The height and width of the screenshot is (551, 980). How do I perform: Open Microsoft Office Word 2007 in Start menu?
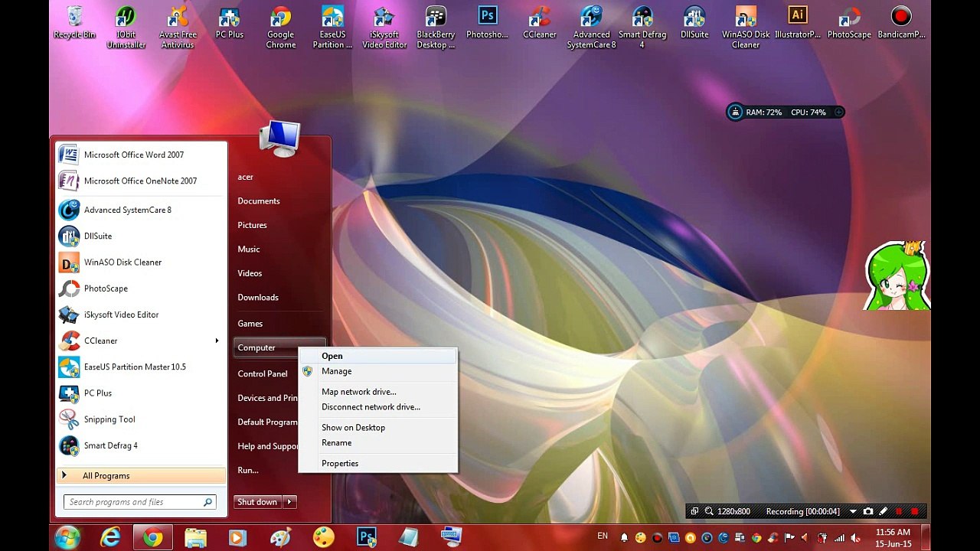(142, 155)
